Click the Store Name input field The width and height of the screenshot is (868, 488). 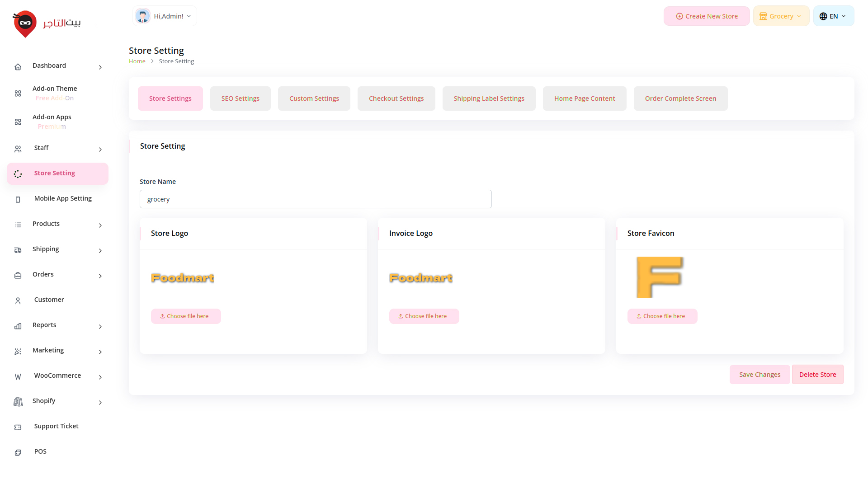pyautogui.click(x=316, y=199)
